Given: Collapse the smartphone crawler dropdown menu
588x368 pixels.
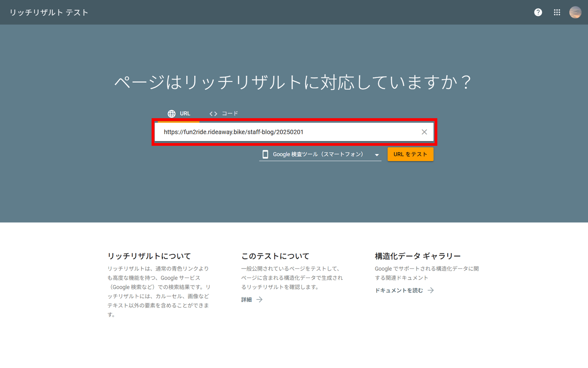Looking at the screenshot, I should click(377, 155).
